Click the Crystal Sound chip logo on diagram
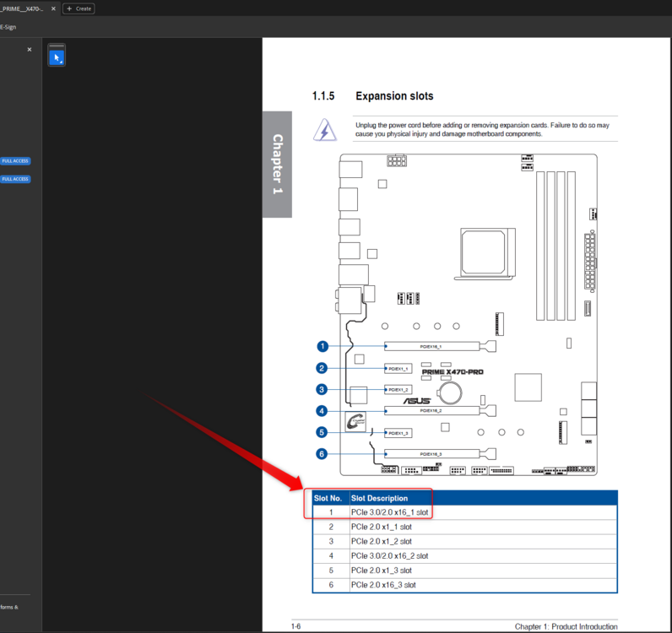Screen dimensions: 672x633 [x=355, y=422]
